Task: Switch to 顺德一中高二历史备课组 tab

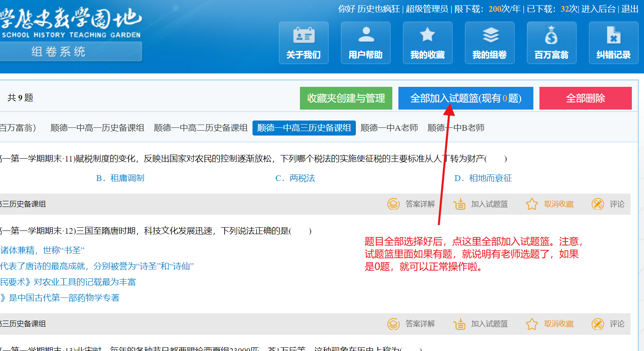Action: pyautogui.click(x=201, y=128)
